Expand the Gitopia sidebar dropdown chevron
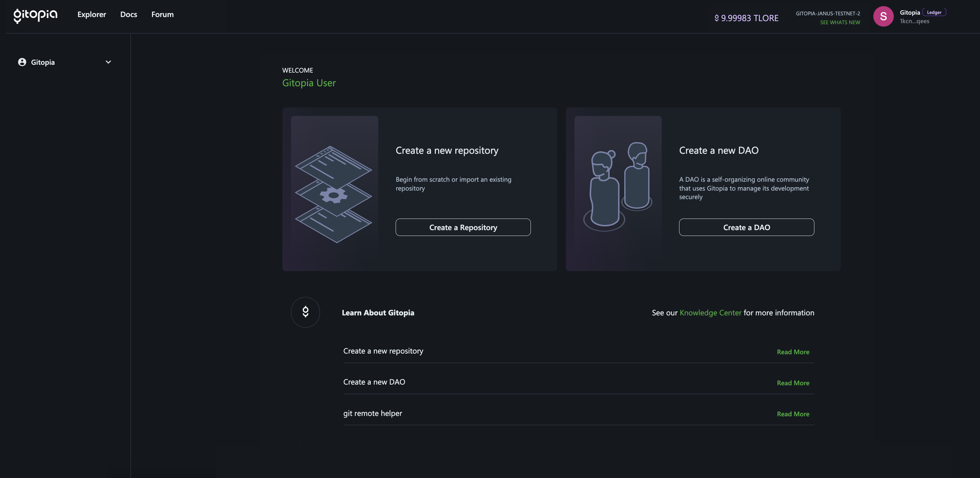Screen dimensions: 980x478 [x=108, y=62]
